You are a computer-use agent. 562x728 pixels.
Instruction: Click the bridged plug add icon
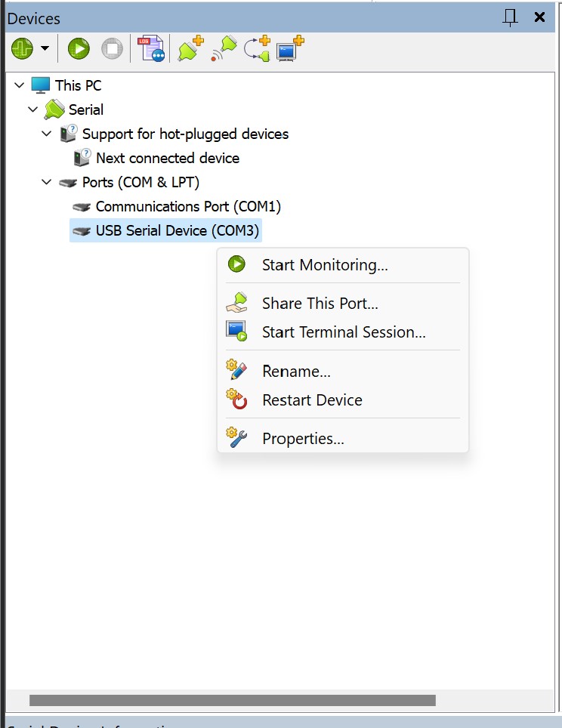257,50
